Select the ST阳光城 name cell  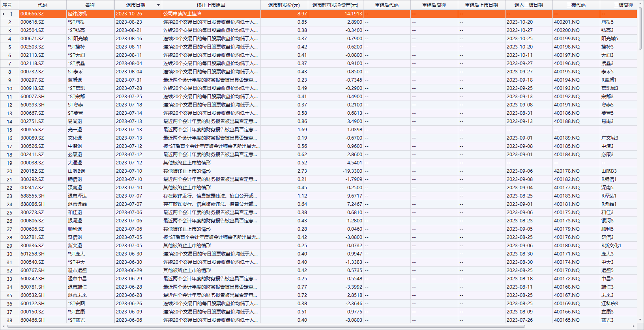click(x=78, y=39)
